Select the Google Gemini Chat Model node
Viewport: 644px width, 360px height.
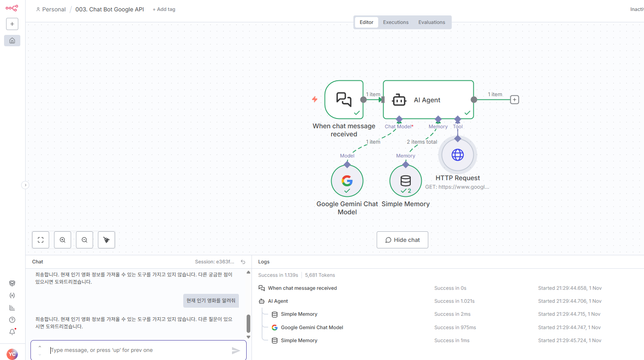[x=347, y=181]
